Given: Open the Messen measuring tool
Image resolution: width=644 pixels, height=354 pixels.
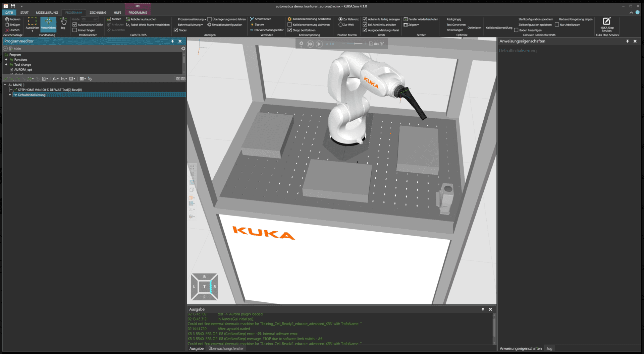Looking at the screenshot, I should [114, 19].
